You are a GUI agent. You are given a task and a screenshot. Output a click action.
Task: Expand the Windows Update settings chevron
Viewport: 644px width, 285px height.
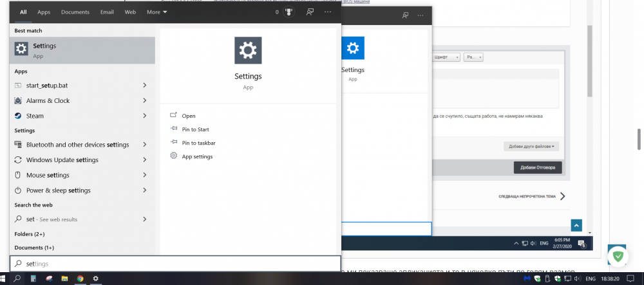coord(144,160)
